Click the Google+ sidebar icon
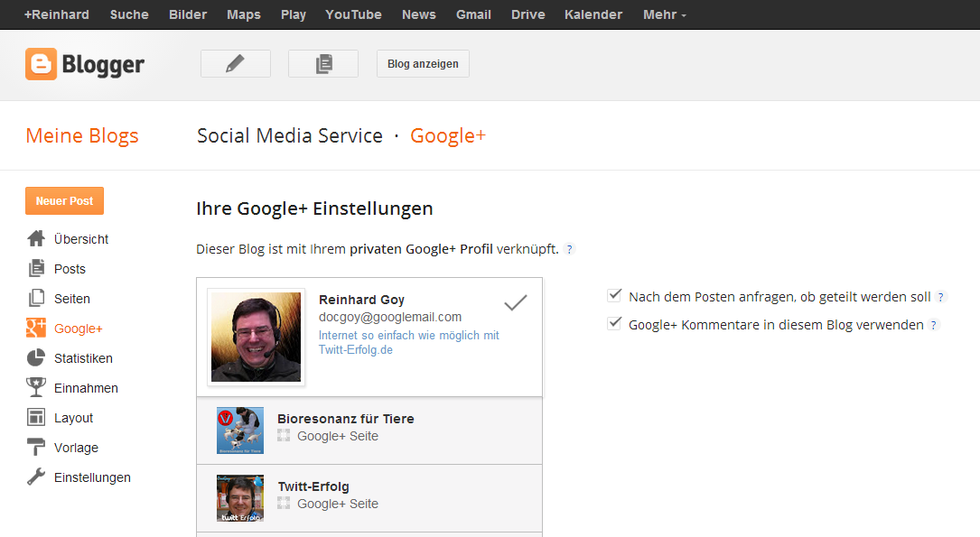 [x=36, y=329]
